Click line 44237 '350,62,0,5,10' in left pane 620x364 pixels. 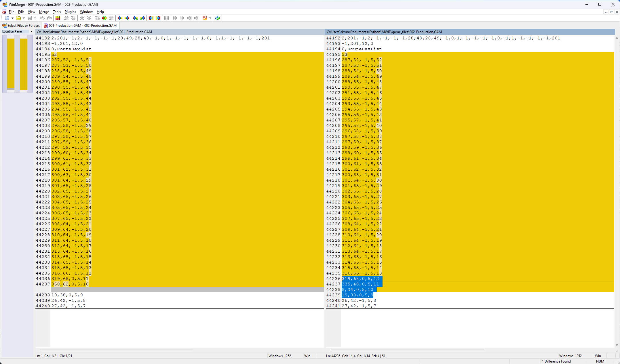(x=70, y=284)
